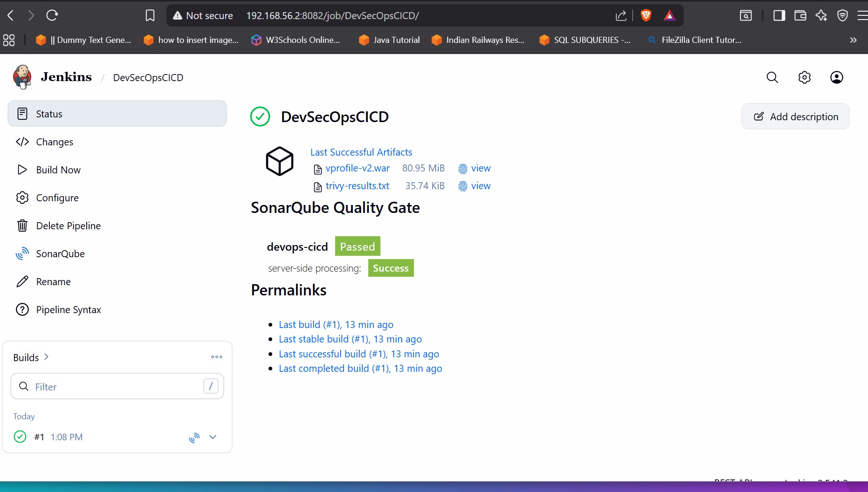The width and height of the screenshot is (868, 492).
Task: Open the trivy-results.txt artifact
Action: click(x=358, y=186)
